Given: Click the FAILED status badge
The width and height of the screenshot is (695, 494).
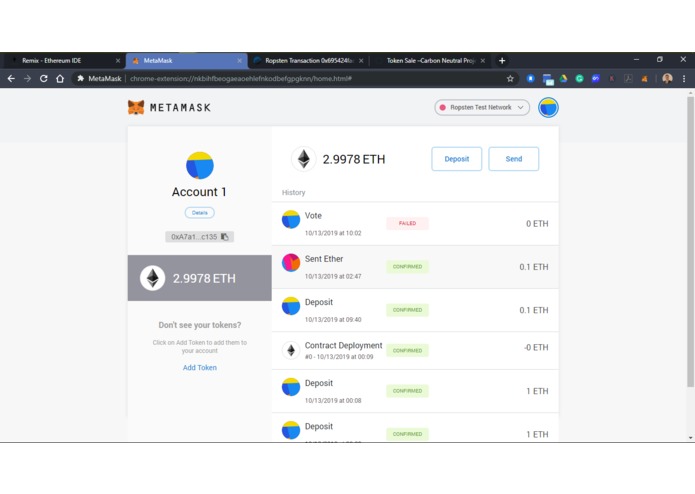Looking at the screenshot, I should [x=407, y=223].
